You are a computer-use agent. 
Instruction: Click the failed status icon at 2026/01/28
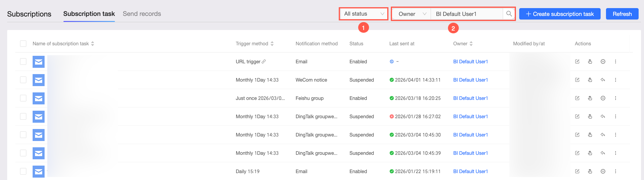click(x=391, y=116)
